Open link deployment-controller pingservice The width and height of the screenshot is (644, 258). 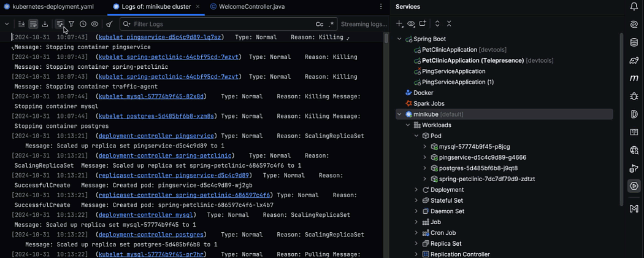click(156, 136)
